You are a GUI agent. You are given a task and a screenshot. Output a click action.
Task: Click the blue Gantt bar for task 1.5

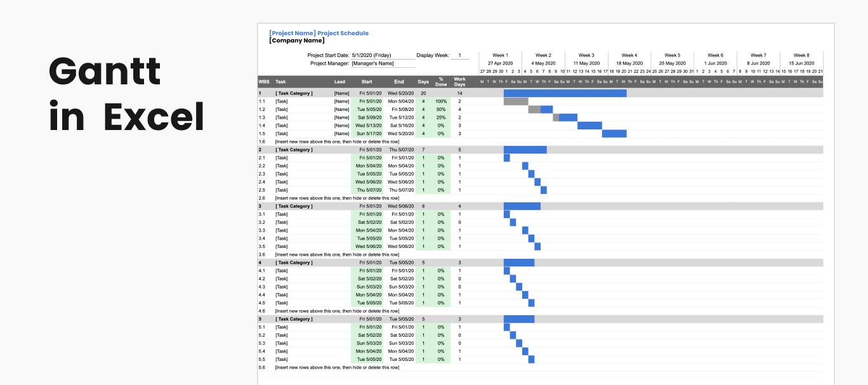(x=614, y=134)
